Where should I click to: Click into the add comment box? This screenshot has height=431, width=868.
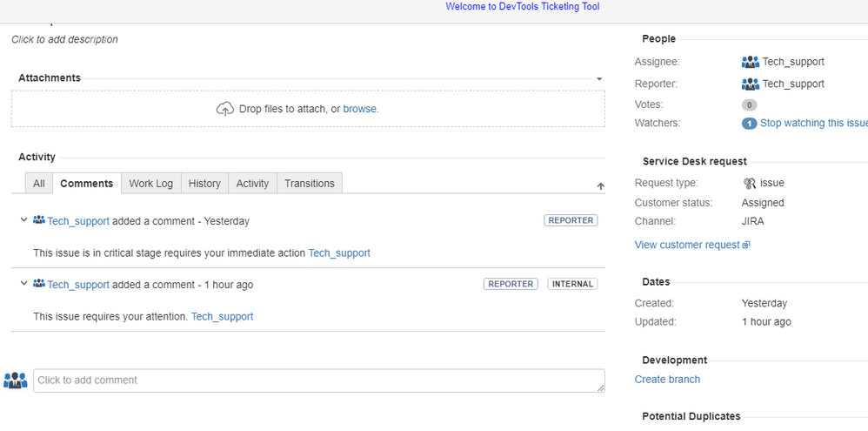(319, 380)
